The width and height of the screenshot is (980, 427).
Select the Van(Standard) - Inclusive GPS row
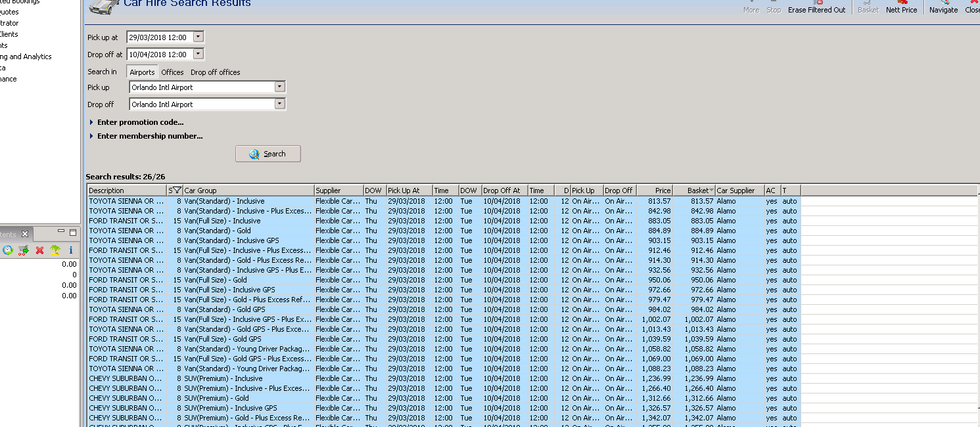[x=444, y=240]
